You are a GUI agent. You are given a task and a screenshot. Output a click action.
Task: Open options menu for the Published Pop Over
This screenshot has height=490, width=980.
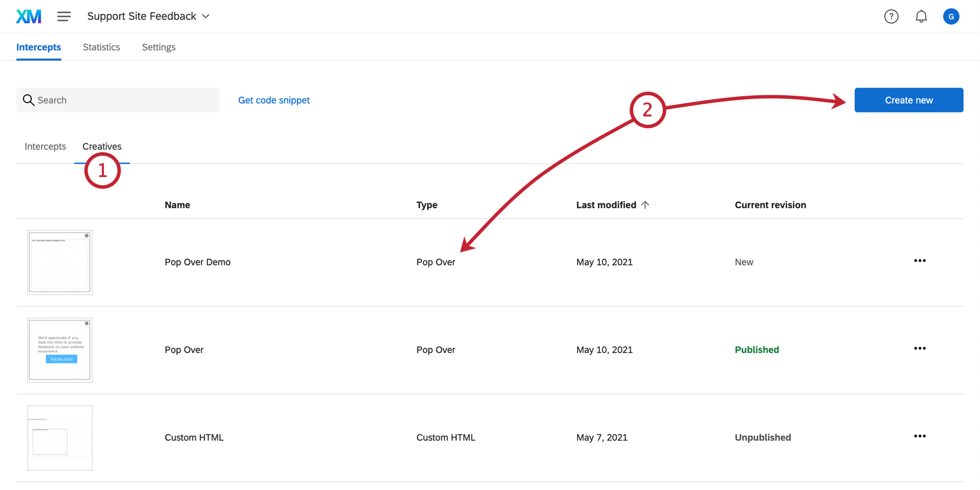920,348
